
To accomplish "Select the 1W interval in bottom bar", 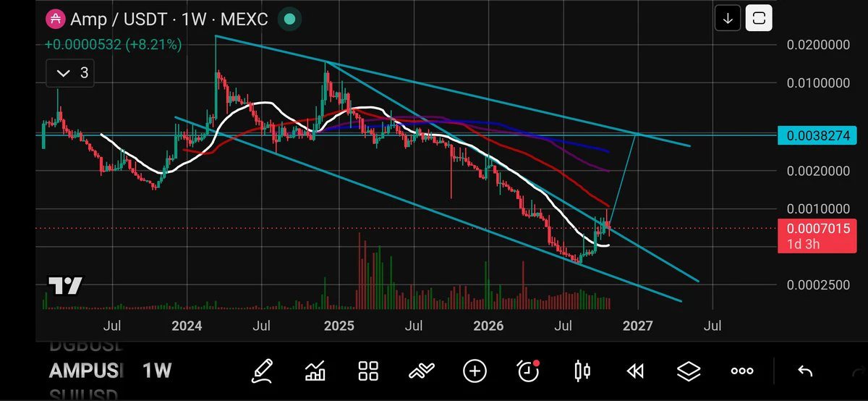I will tap(157, 371).
